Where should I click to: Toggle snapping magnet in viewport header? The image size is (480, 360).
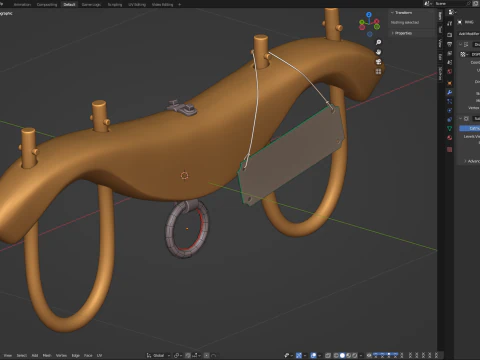pyautogui.click(x=188, y=355)
